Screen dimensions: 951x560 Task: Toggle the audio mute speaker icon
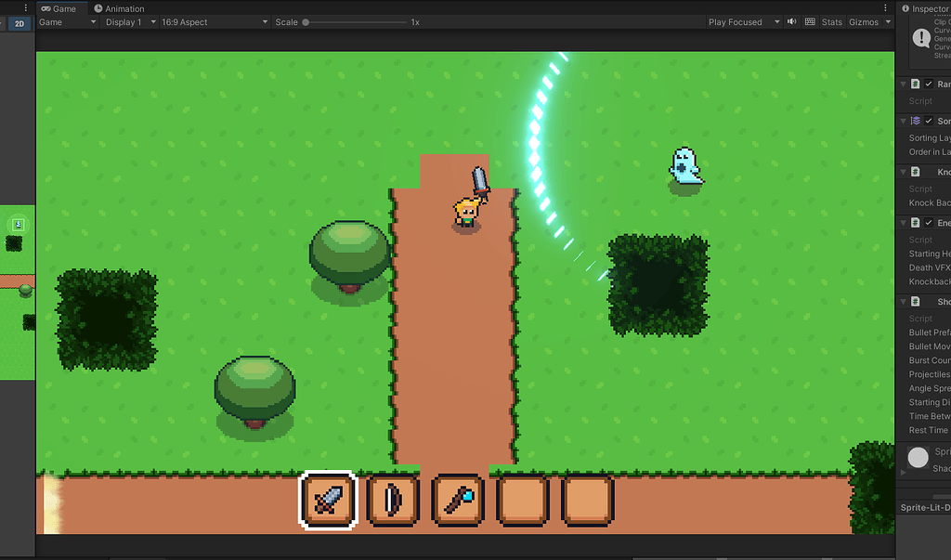[x=791, y=21]
